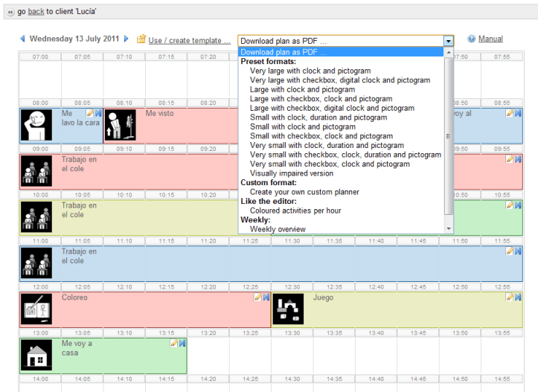Go to next day with right arrow
This screenshot has width=538, height=392.
[127, 39]
